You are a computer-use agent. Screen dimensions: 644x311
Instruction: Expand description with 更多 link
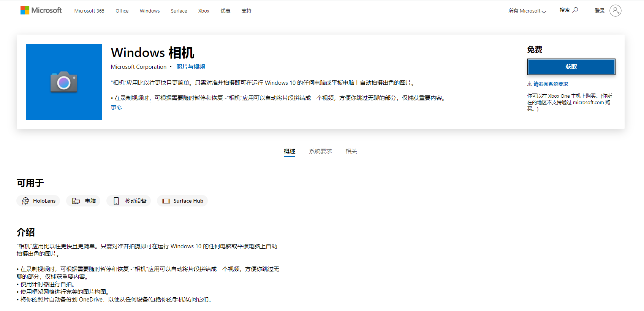pos(116,108)
